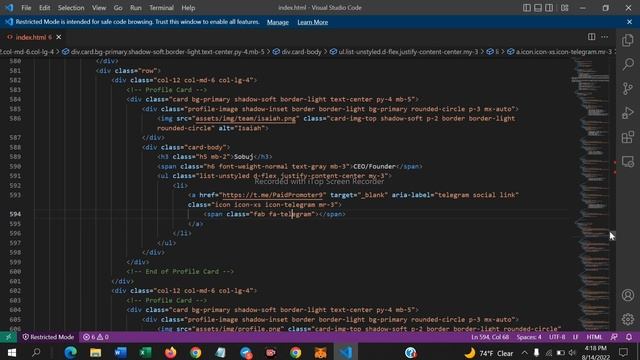Open the Edit menu
This screenshot has width=640, height=360.
[x=44, y=8]
